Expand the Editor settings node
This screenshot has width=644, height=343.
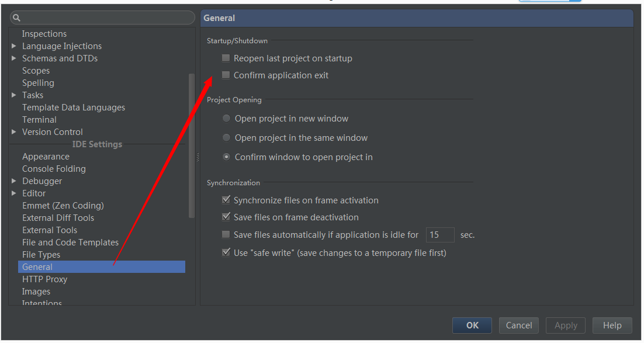pyautogui.click(x=14, y=193)
